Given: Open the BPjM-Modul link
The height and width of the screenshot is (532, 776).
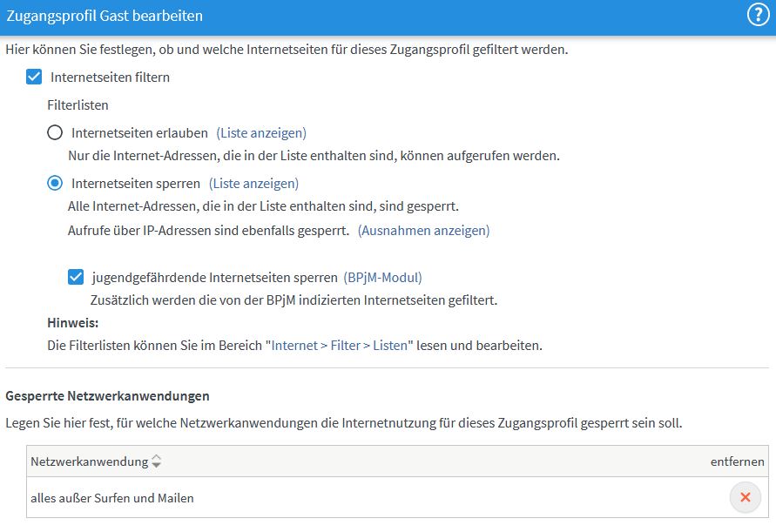Looking at the screenshot, I should coord(382,277).
